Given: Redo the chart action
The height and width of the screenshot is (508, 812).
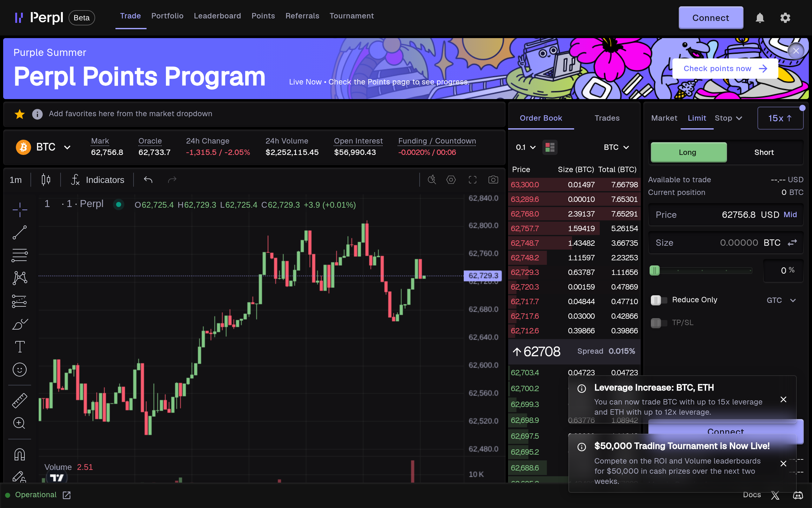Looking at the screenshot, I should click(x=172, y=180).
